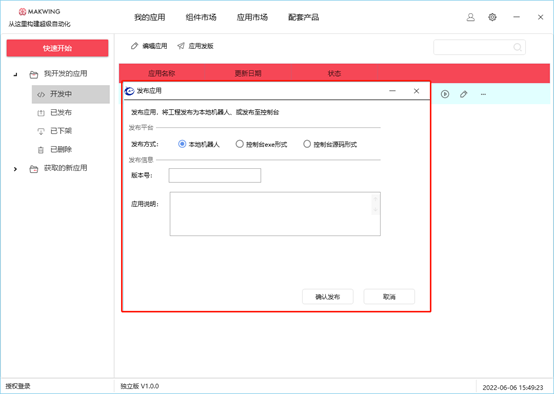Collapse the 我开发的应用 tree node

coord(15,74)
